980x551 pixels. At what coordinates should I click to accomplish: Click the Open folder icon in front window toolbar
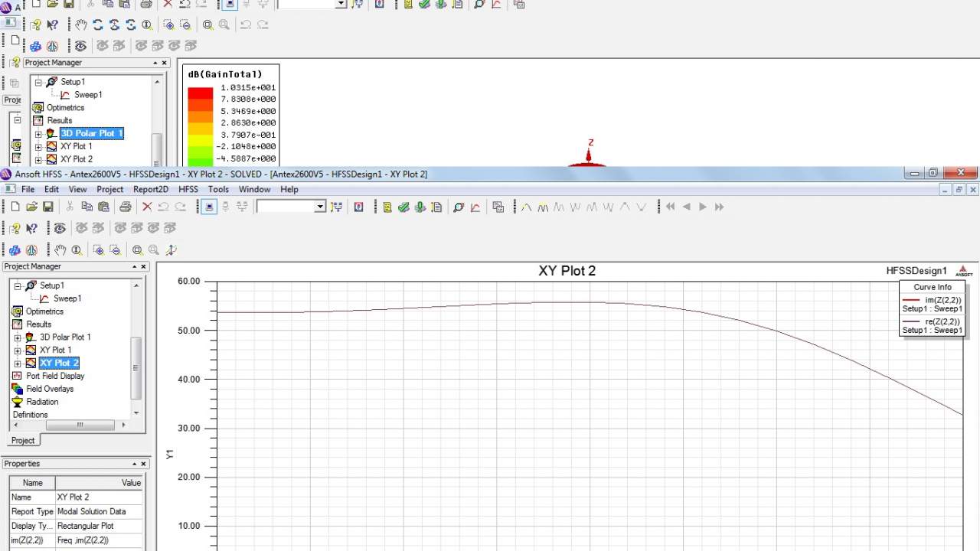[31, 207]
